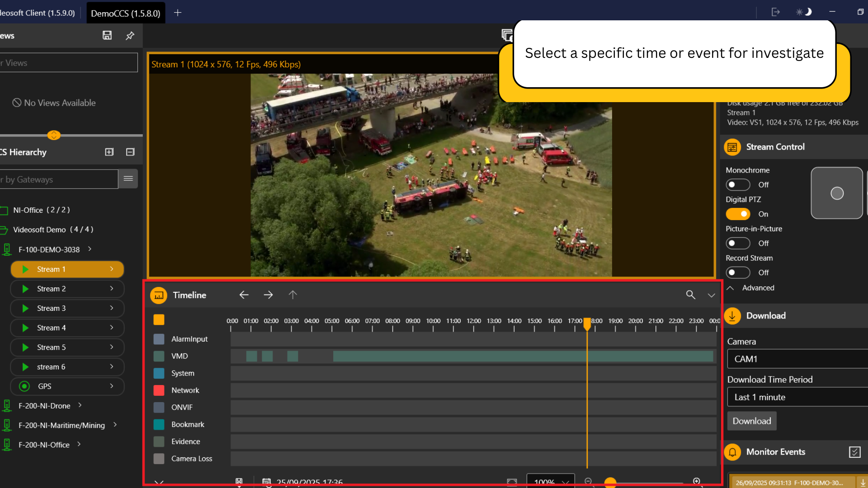Viewport: 868px width, 488px height.
Task: Expand the F-200-NI-Drone device entry
Action: coord(80,405)
